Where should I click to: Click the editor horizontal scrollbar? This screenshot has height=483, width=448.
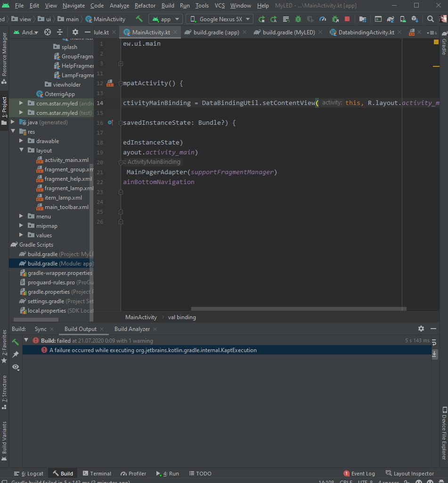pyautogui.click(x=299, y=309)
